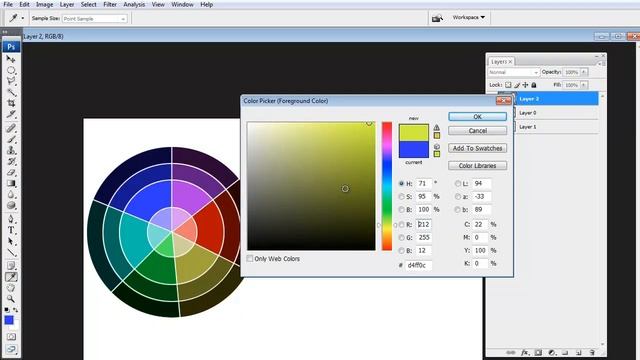The height and width of the screenshot is (360, 640).
Task: Select the Brush tool
Action: pos(11,140)
